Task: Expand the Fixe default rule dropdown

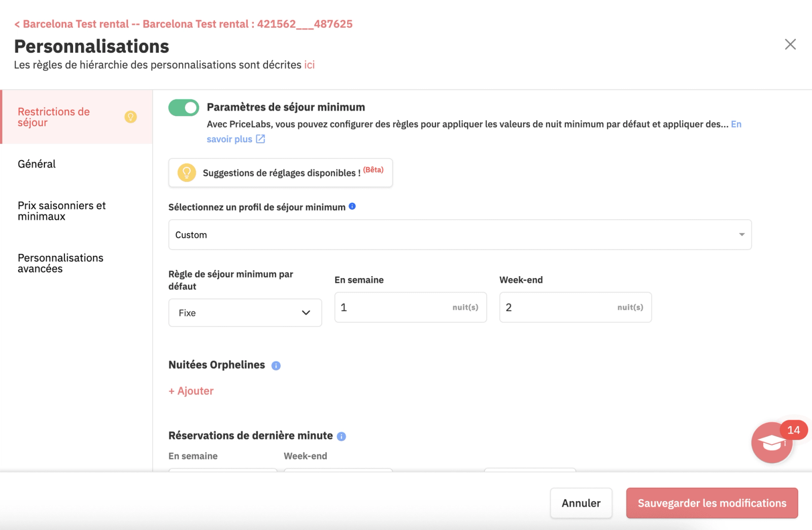Action: pyautogui.click(x=245, y=313)
